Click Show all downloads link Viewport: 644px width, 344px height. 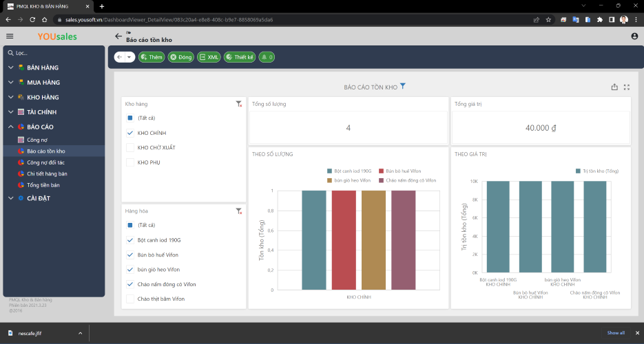(x=616, y=333)
